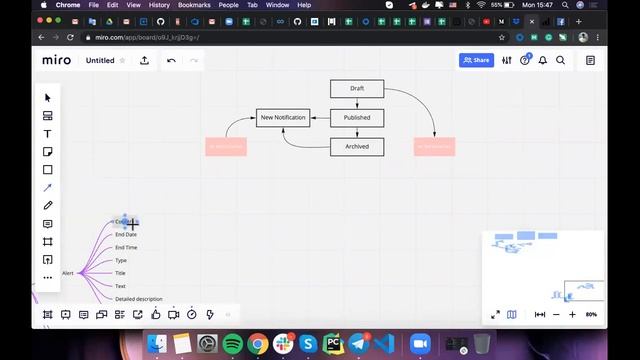Image resolution: width=640 pixels, height=360 pixels.
Task: Select the Sticky note tool
Action: [48, 152]
